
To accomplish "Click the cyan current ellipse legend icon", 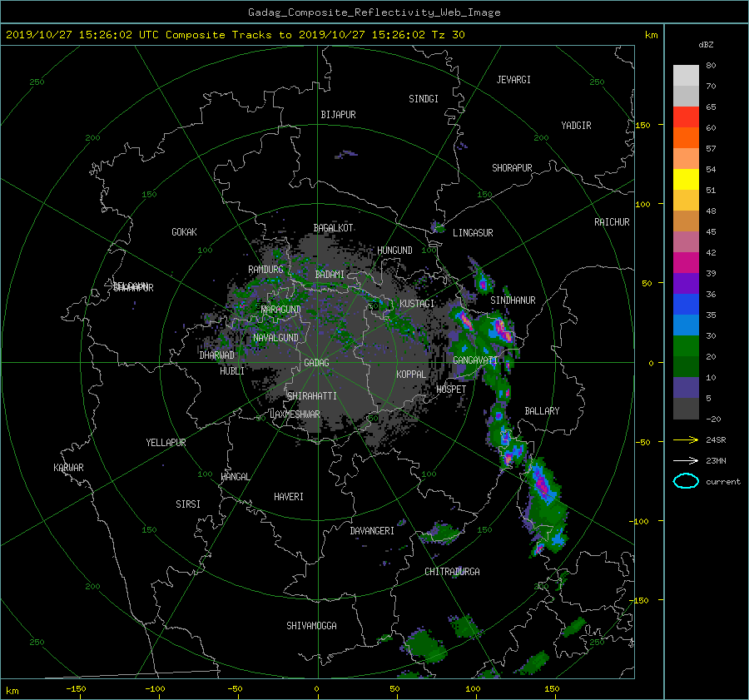I will tap(686, 481).
